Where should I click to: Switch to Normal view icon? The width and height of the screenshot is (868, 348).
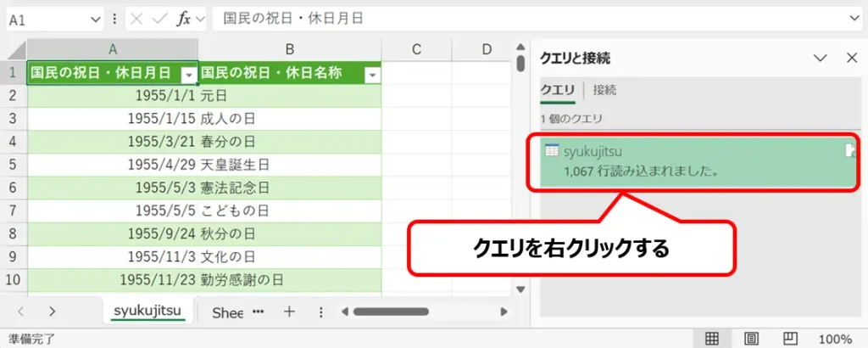712,339
